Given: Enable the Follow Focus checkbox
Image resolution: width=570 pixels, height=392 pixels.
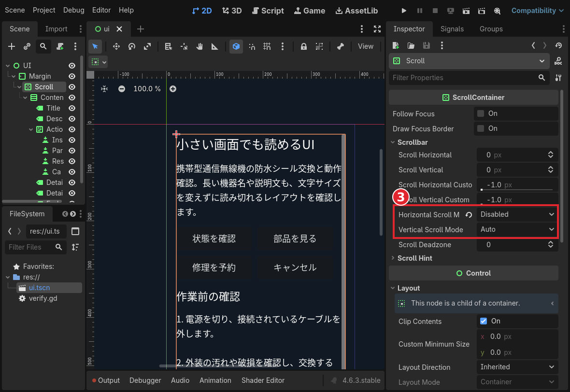Looking at the screenshot, I should [x=481, y=114].
